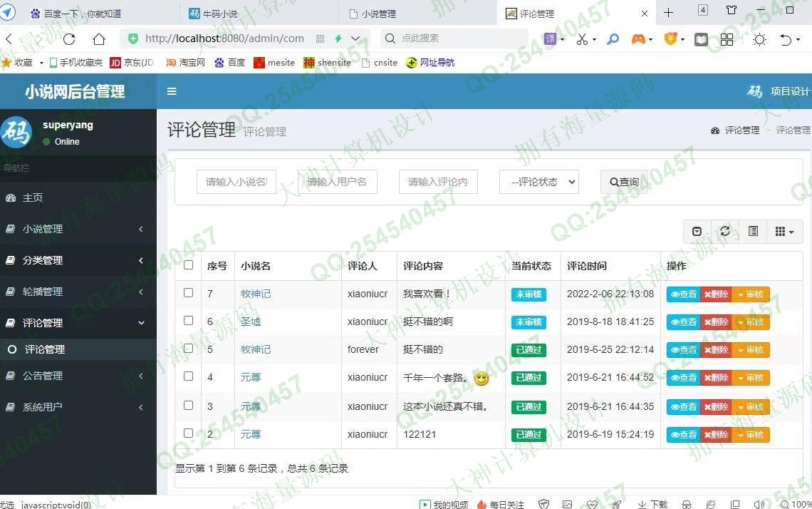Open new browser tab with plus icon
The height and width of the screenshot is (509, 812).
pyautogui.click(x=669, y=12)
